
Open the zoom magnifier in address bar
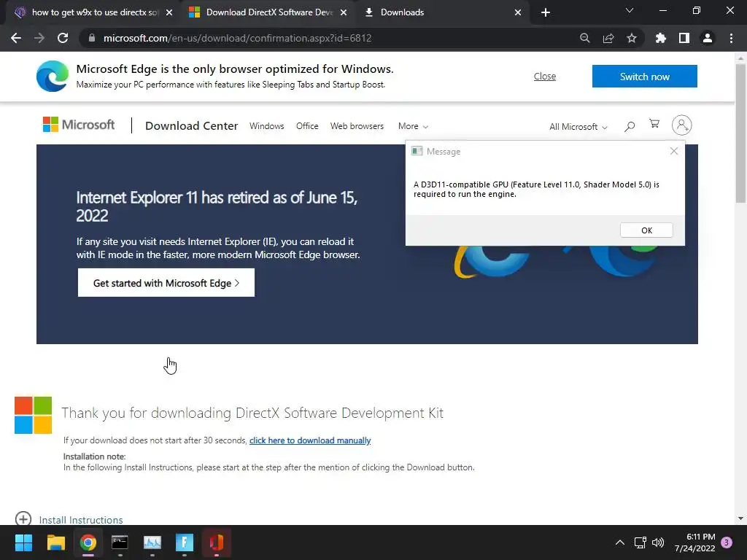(584, 38)
